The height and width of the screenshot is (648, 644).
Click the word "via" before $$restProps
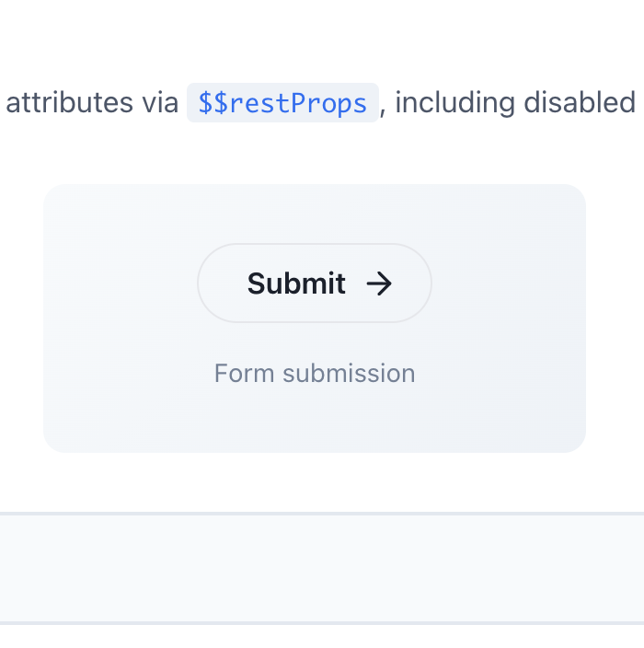(160, 103)
